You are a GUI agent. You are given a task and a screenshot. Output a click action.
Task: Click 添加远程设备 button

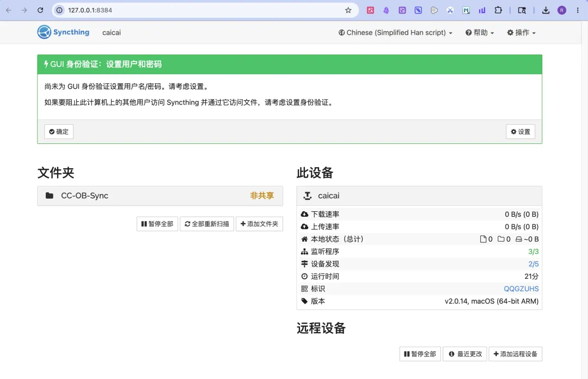tap(516, 354)
